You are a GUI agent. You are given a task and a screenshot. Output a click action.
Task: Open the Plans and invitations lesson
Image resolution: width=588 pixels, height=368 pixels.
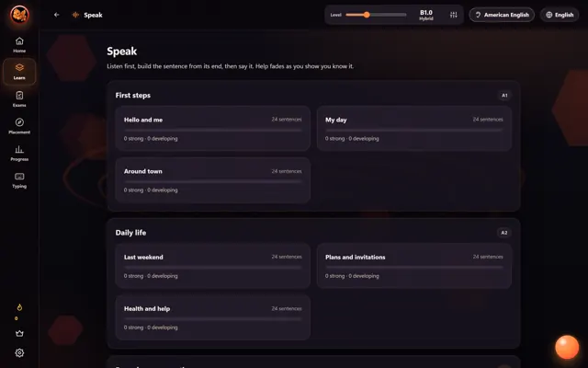coord(414,266)
